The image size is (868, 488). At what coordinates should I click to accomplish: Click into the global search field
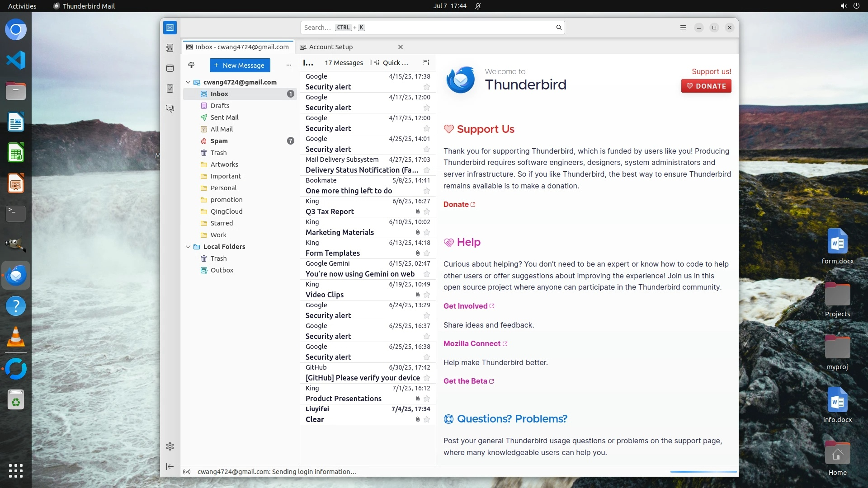pos(429,28)
